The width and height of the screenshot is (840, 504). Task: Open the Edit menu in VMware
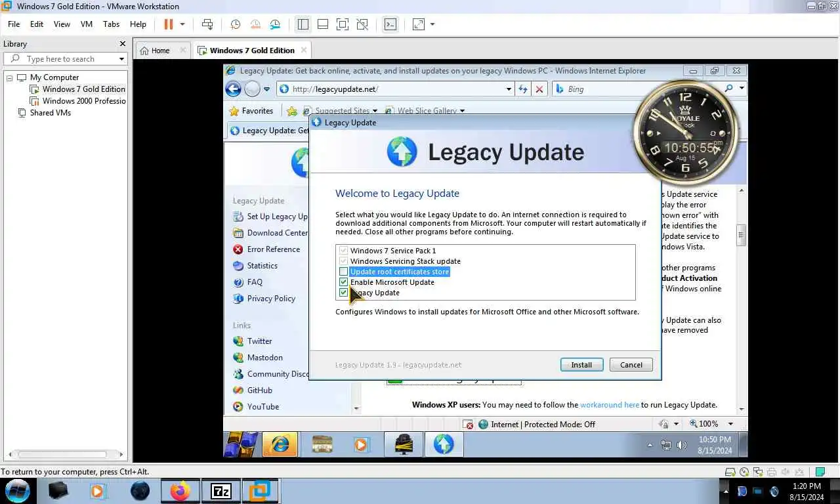(37, 24)
